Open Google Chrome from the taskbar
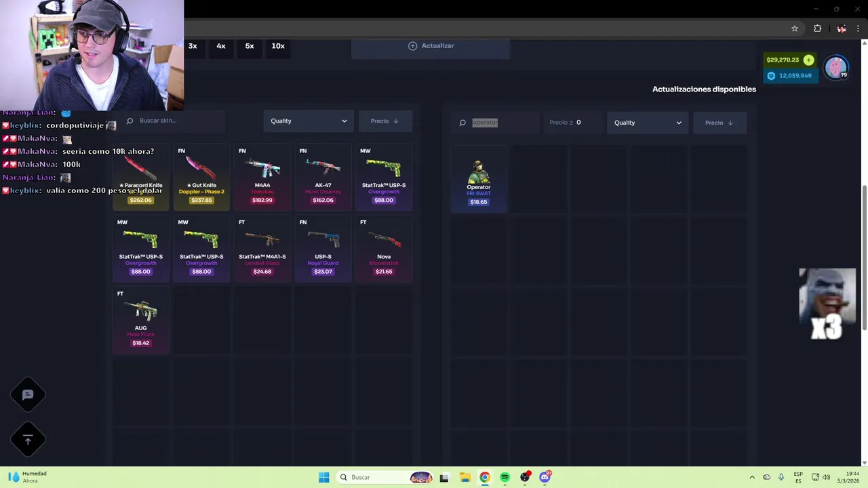Viewport: 868px width, 488px height. pyautogui.click(x=484, y=477)
